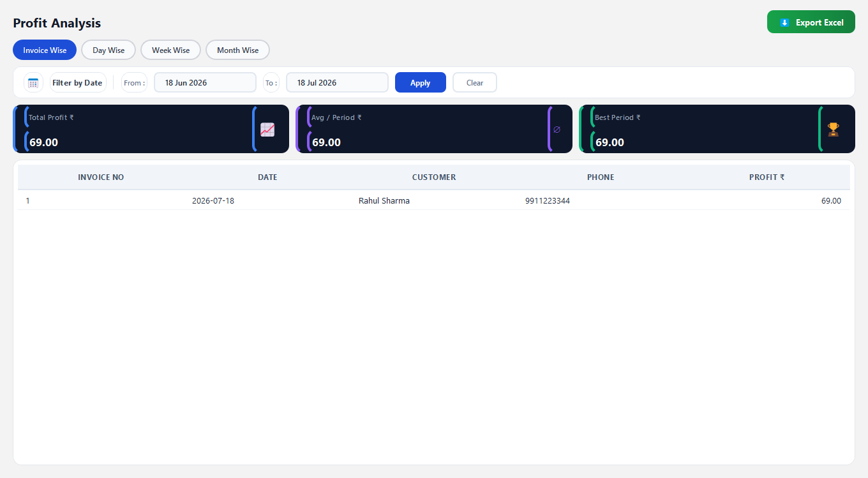868x478 pixels.
Task: Switch to the Day Wise tab
Action: [x=108, y=50]
